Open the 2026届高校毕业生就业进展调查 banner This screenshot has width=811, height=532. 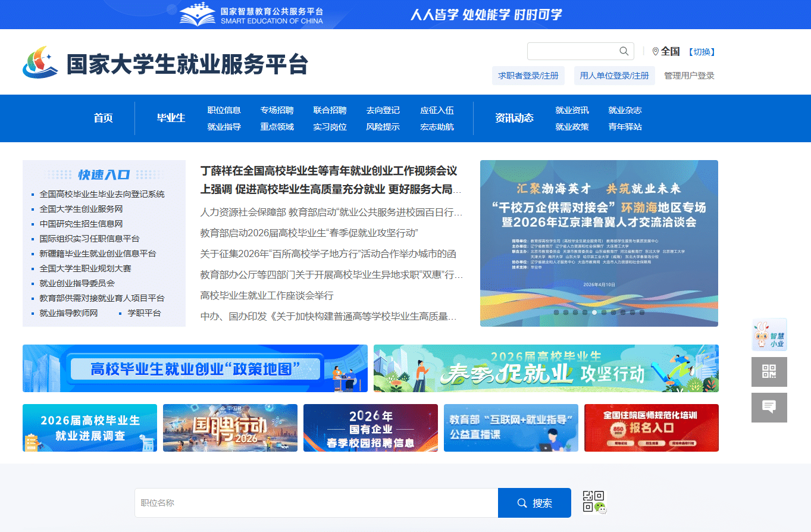(89, 428)
